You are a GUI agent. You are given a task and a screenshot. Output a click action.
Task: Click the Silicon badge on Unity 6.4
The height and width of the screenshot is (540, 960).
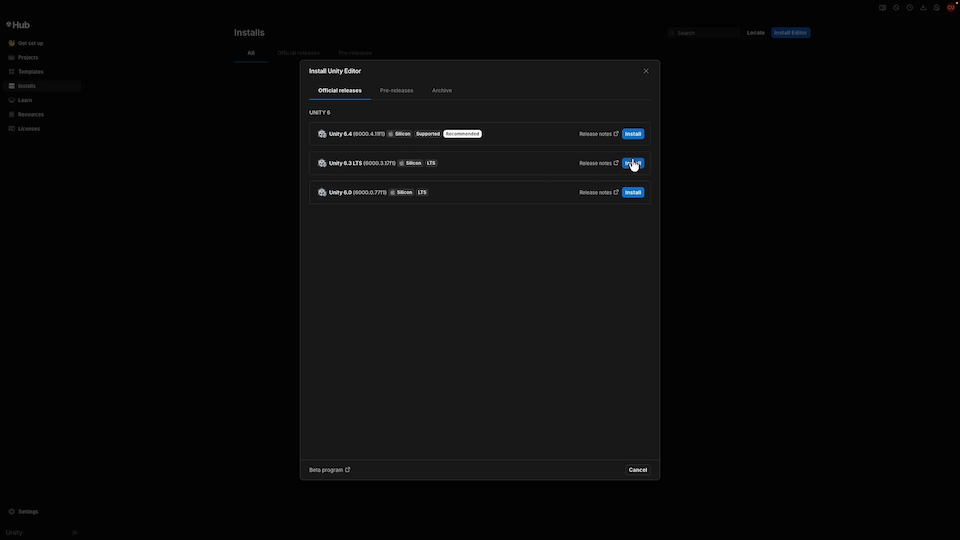400,133
